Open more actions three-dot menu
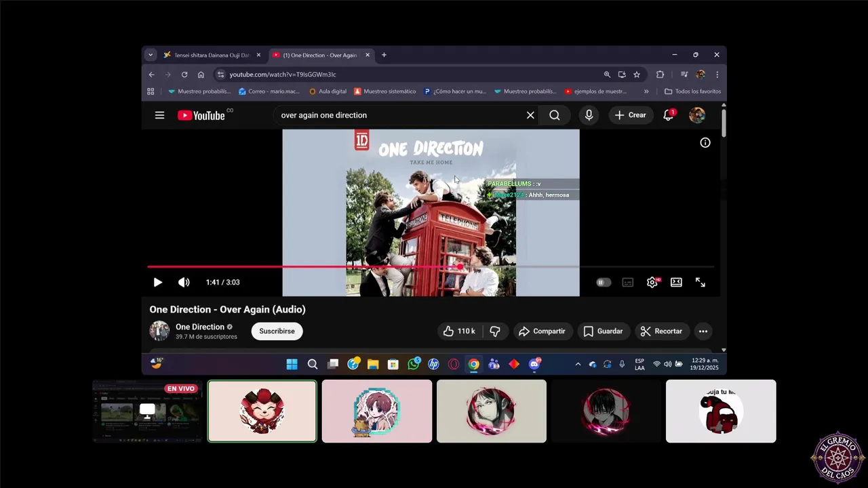 703,331
